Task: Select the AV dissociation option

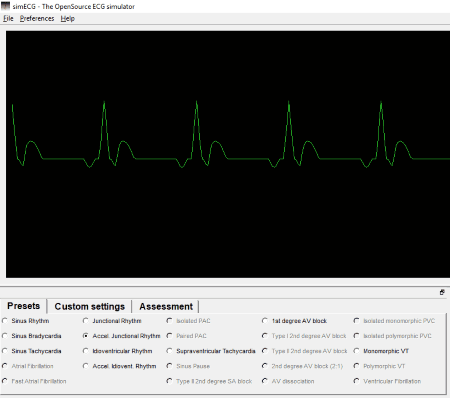Action: [x=288, y=381]
